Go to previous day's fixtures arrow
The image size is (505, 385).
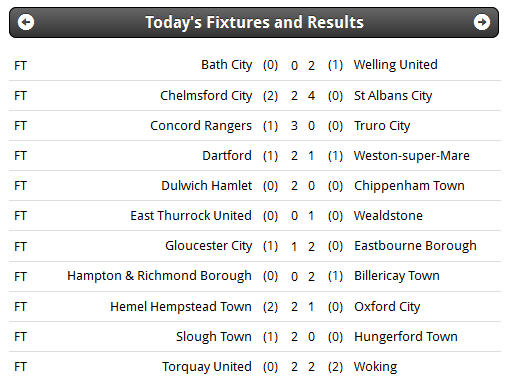point(26,22)
